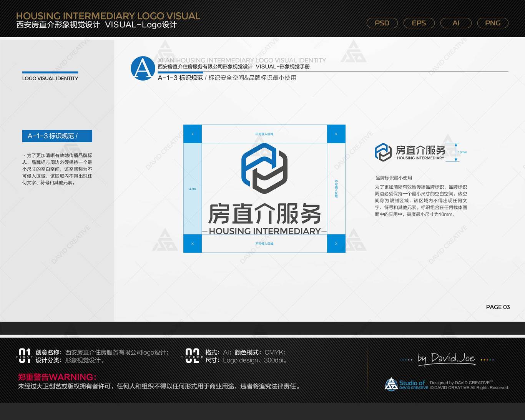This screenshot has height=420, width=525.
Task: Click the HOUSING INTERMEDIARY LOGO VISUAL gold title
Action: click(x=108, y=16)
